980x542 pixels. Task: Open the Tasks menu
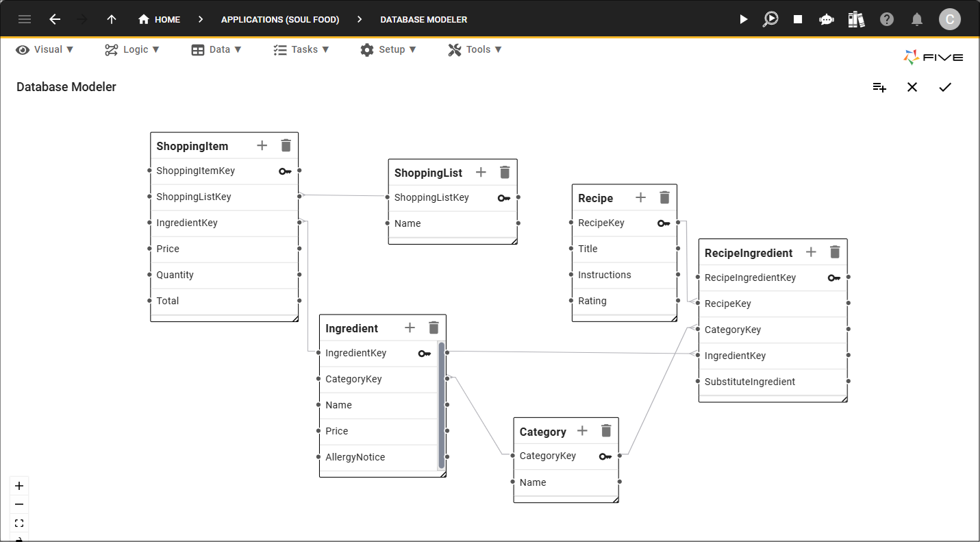pyautogui.click(x=301, y=49)
